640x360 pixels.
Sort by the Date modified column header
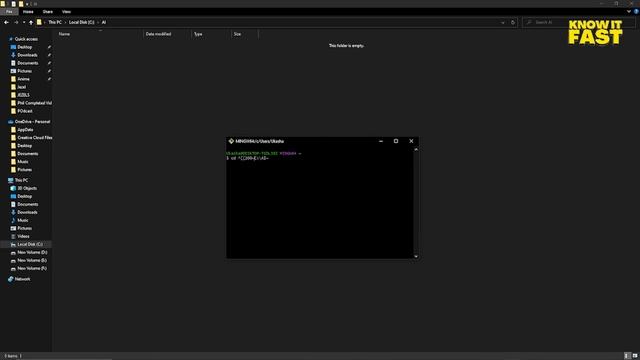click(x=158, y=34)
